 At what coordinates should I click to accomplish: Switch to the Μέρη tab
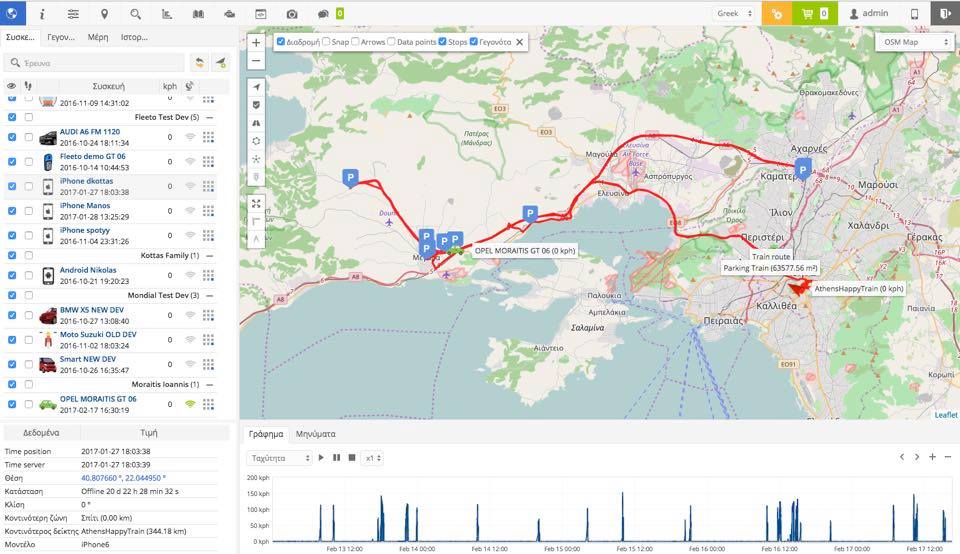tap(98, 36)
